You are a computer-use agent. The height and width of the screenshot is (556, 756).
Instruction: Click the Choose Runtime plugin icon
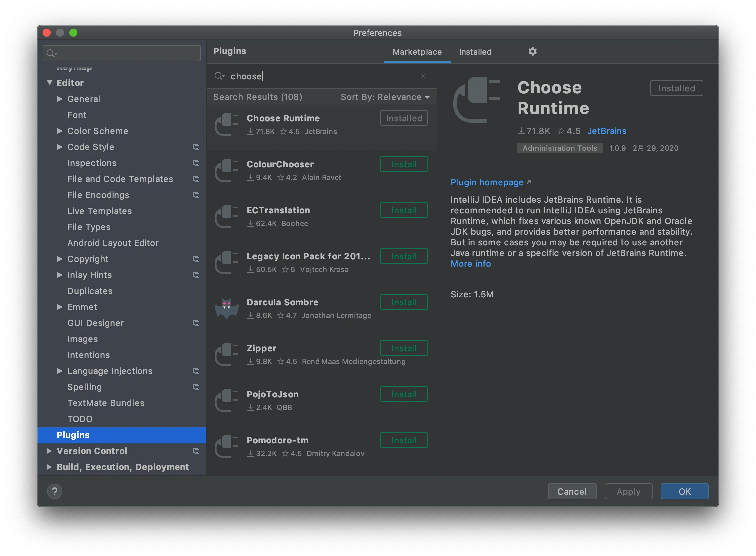coord(226,125)
